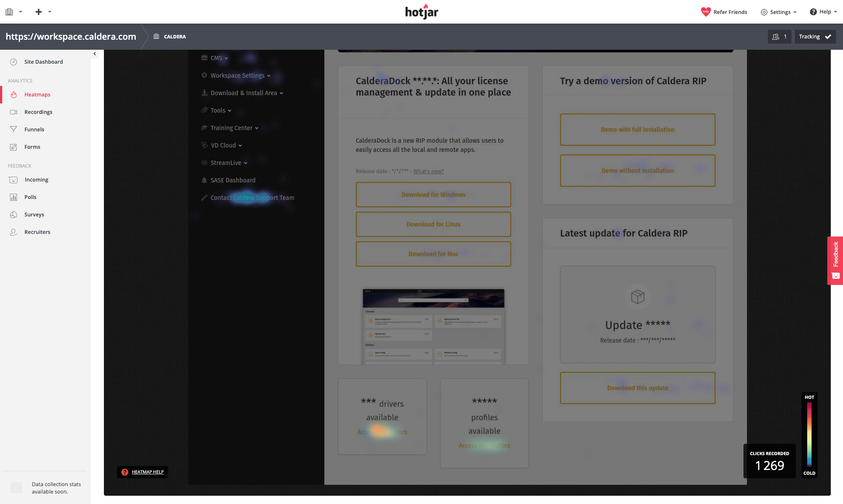Viewport: 843px width, 504px height.
Task: Open the HEATMAP HELP link
Action: (x=148, y=472)
